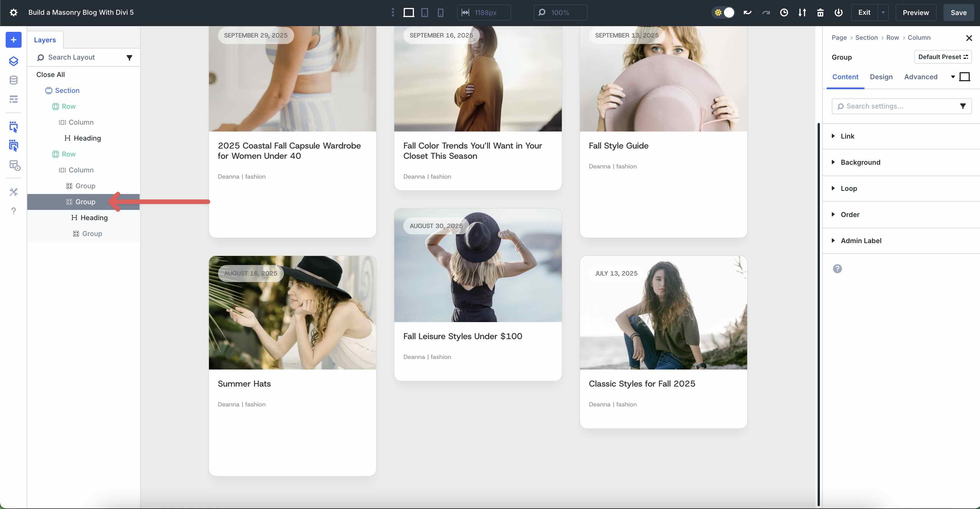Open the editing history clock icon

click(x=784, y=12)
